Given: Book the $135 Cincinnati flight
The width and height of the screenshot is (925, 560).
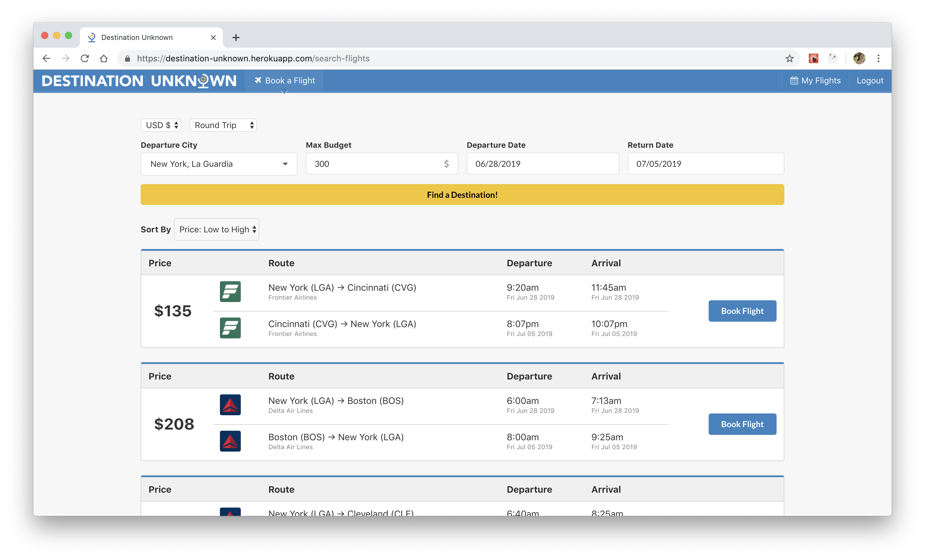Looking at the screenshot, I should (x=742, y=311).
